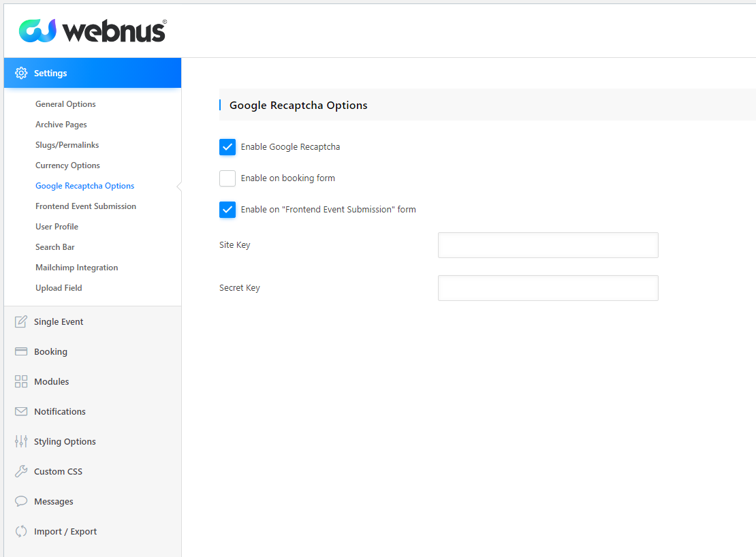
Task: Click the Secret Key label
Action: coord(240,287)
